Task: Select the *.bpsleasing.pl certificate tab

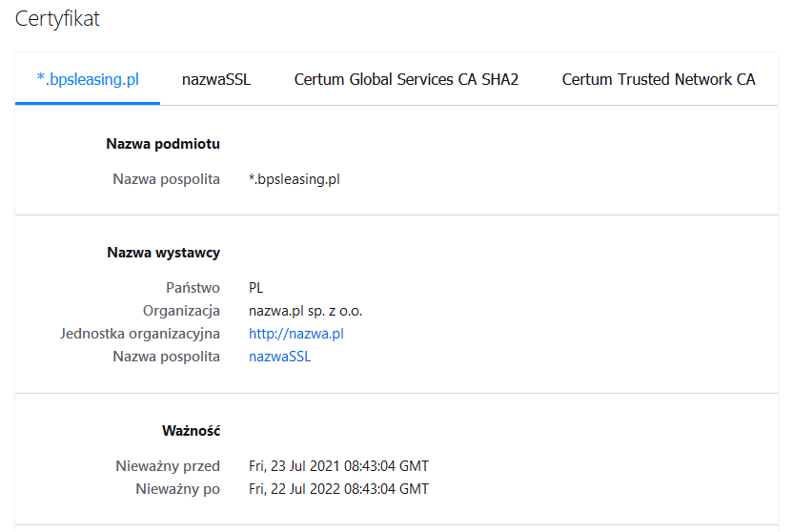Action: pos(88,79)
